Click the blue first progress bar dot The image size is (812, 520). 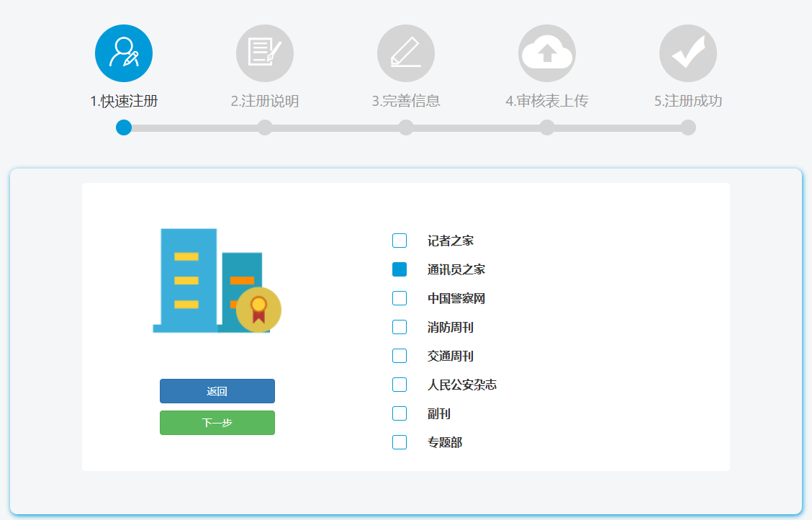coord(124,127)
